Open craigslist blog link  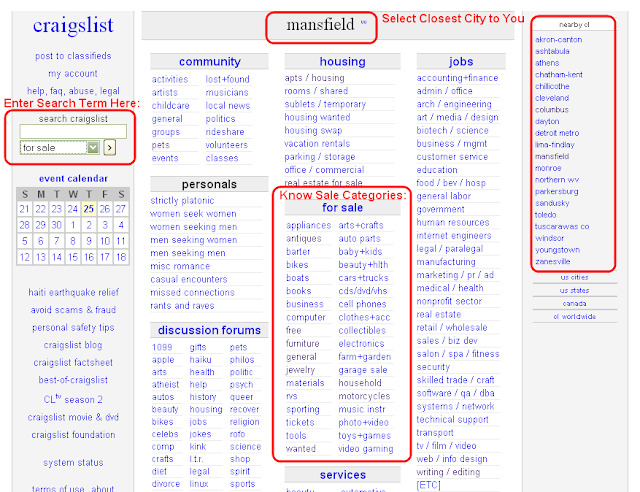point(73,345)
